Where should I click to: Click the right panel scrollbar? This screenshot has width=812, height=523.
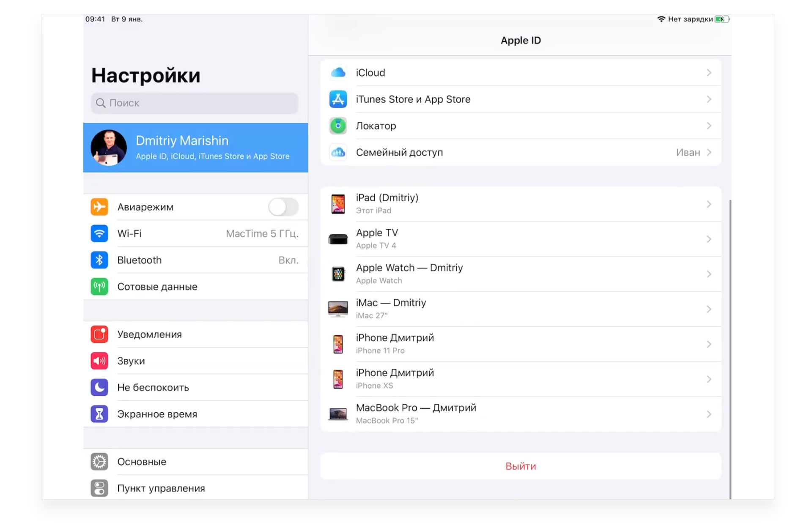730,349
